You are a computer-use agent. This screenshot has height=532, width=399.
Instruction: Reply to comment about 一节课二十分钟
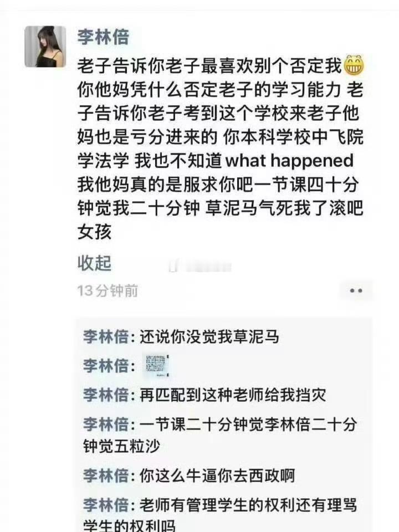pyautogui.click(x=221, y=435)
